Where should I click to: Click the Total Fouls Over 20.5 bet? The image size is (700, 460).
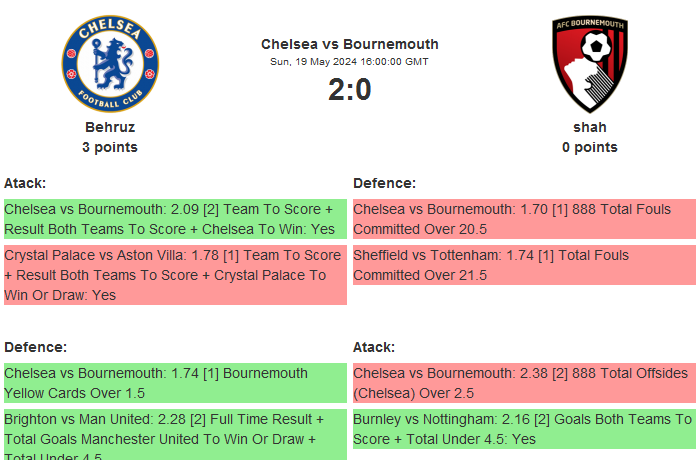(x=524, y=219)
